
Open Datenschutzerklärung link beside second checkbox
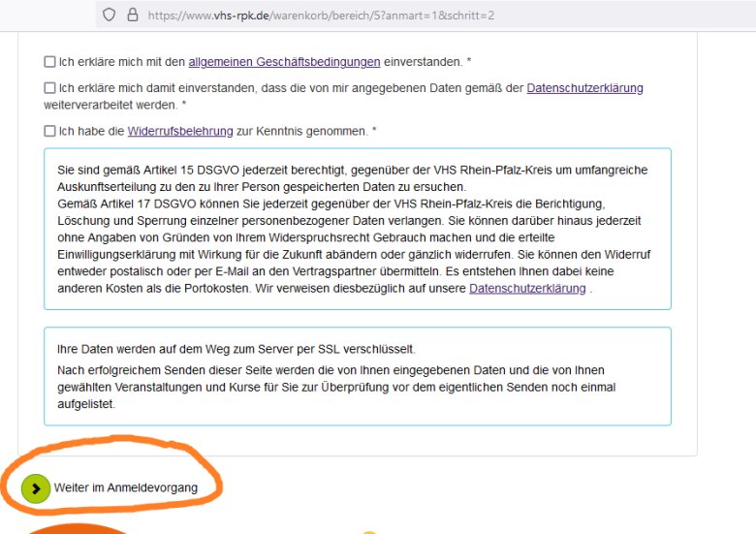(x=584, y=88)
